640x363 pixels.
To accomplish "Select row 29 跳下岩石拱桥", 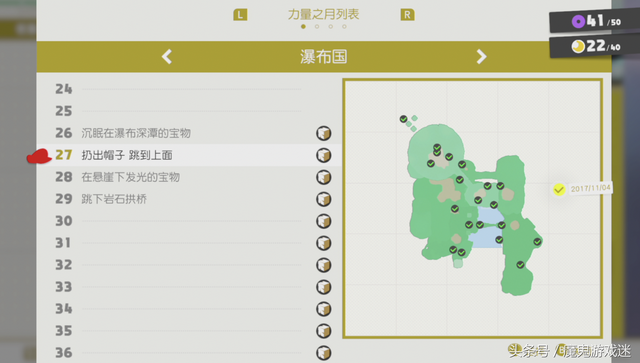I will (189, 199).
